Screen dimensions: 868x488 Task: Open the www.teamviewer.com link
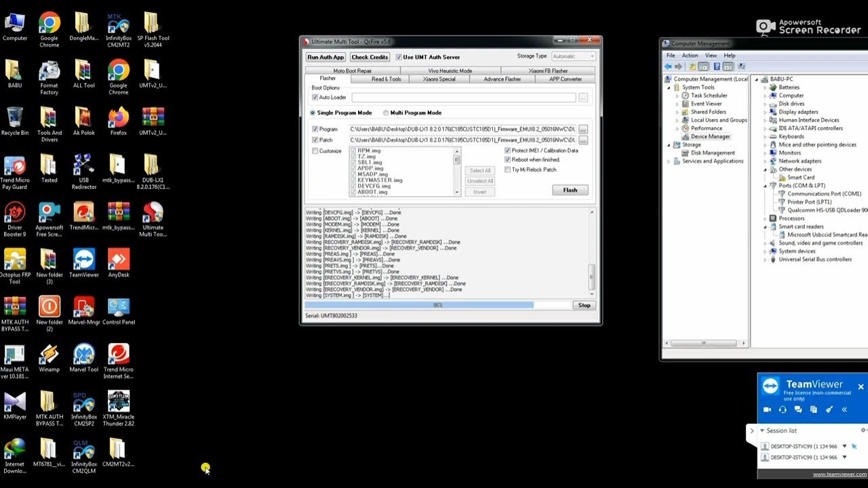click(840, 474)
